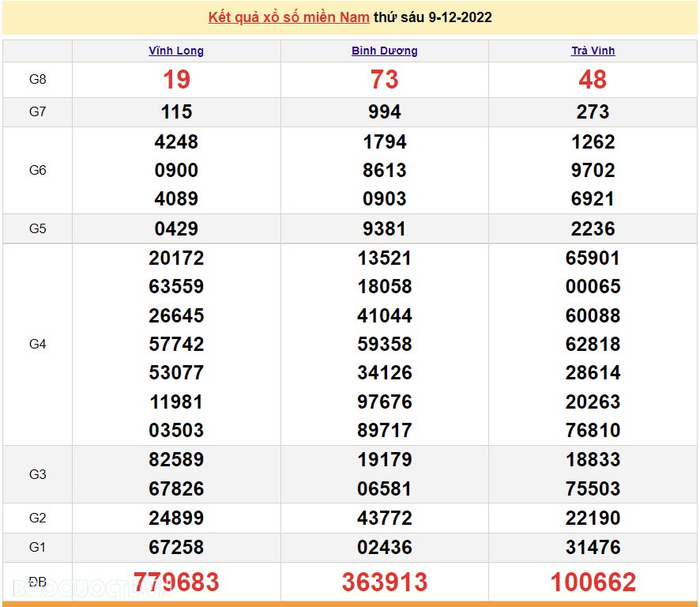
Task: Click the Trà Vinh special prize 100662
Action: coord(593,582)
